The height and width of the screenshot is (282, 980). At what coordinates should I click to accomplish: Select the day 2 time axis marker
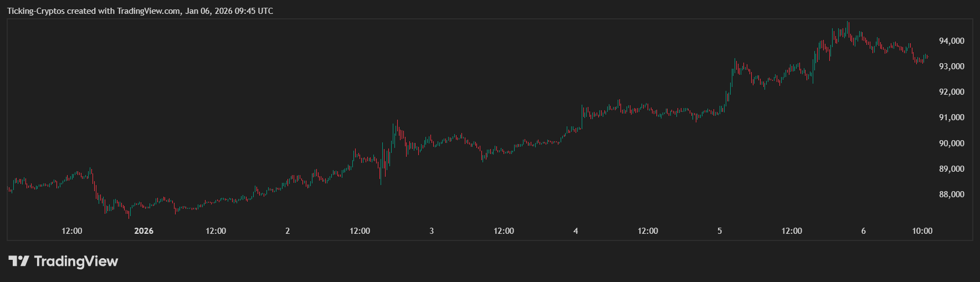click(288, 231)
